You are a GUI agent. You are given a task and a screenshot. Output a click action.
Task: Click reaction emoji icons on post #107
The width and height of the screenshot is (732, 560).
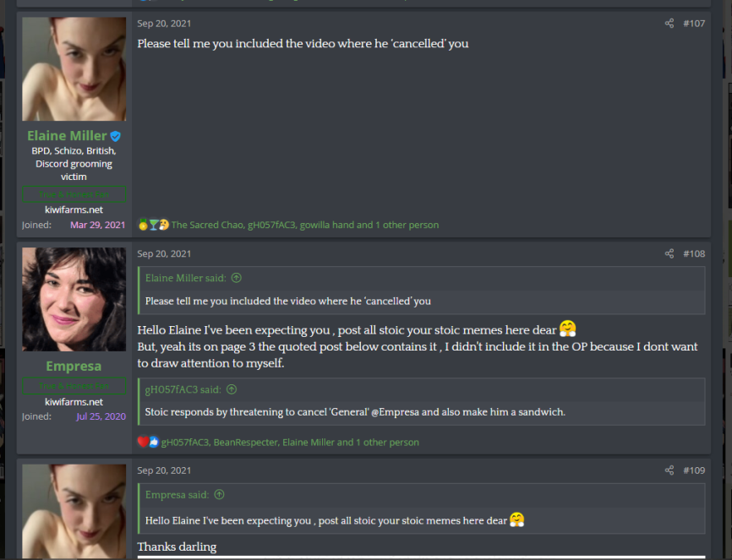click(x=153, y=225)
